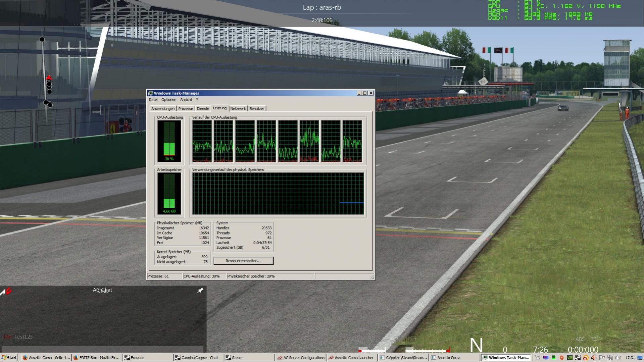Open Optionen menu in Task Manager

[x=168, y=100]
